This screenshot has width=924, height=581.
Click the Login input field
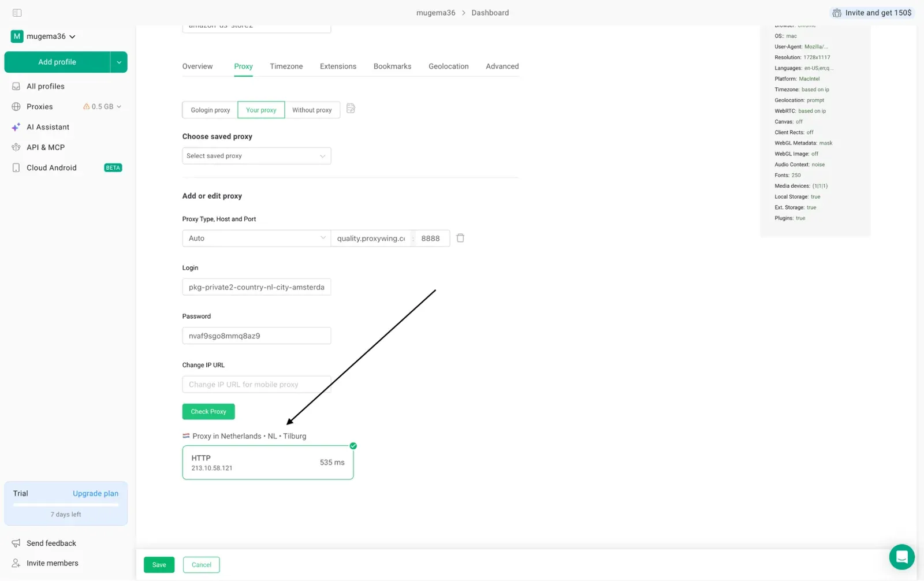tap(256, 287)
